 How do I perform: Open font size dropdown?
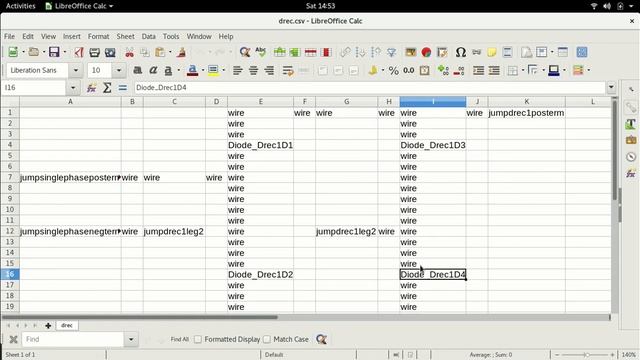tap(119, 70)
